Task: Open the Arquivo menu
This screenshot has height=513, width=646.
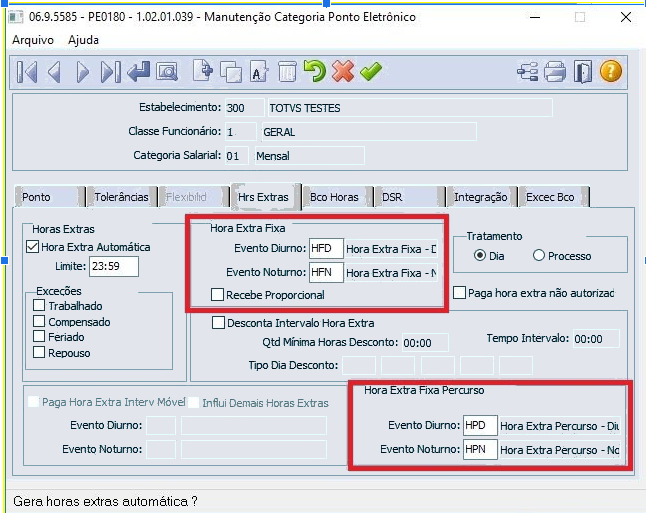Action: (x=33, y=40)
